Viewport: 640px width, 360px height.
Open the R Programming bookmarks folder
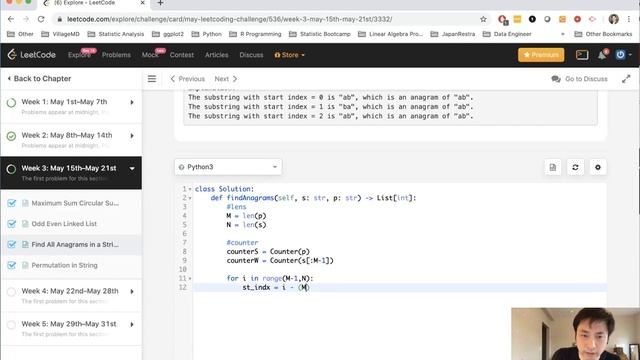(255, 34)
